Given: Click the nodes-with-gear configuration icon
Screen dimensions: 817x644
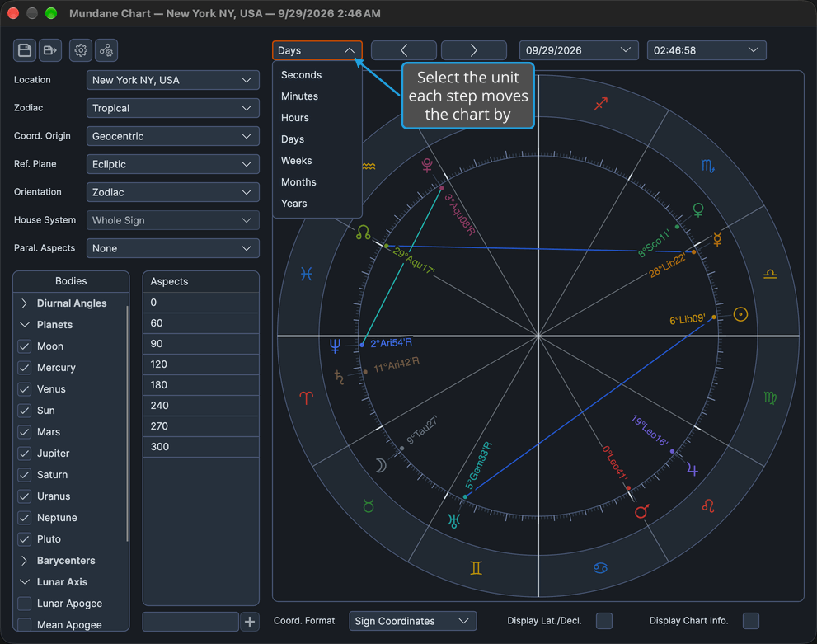Looking at the screenshot, I should pyautogui.click(x=106, y=50).
